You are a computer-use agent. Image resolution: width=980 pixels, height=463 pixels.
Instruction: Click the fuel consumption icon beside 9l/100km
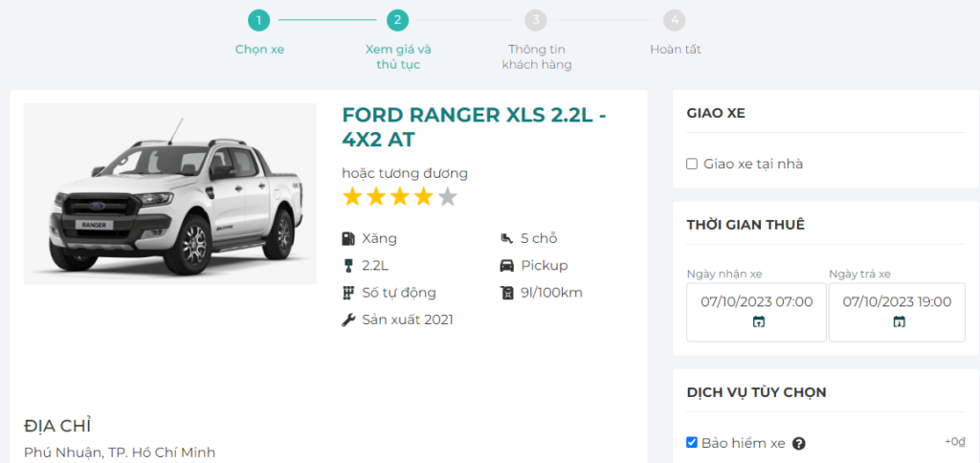[506, 293]
